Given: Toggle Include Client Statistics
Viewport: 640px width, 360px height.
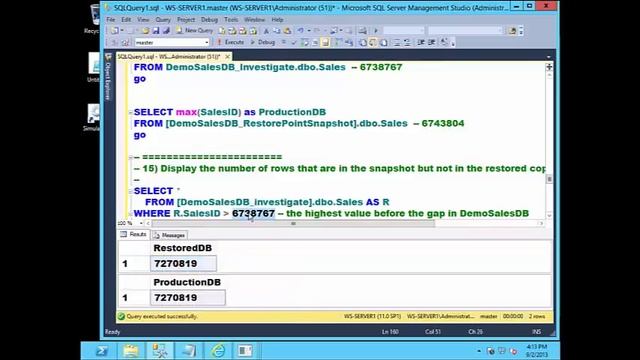Looking at the screenshot, I should click(349, 42).
